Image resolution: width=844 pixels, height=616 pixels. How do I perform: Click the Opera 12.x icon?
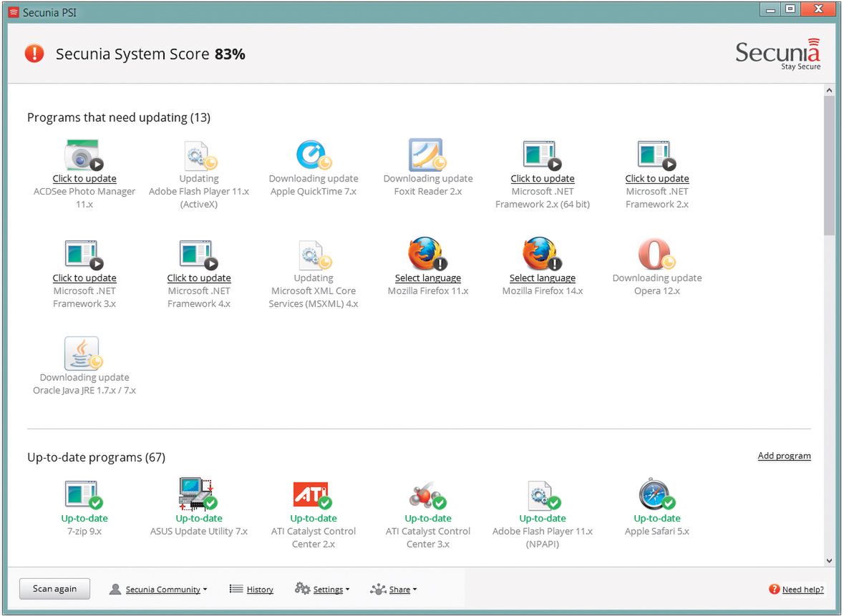(656, 254)
